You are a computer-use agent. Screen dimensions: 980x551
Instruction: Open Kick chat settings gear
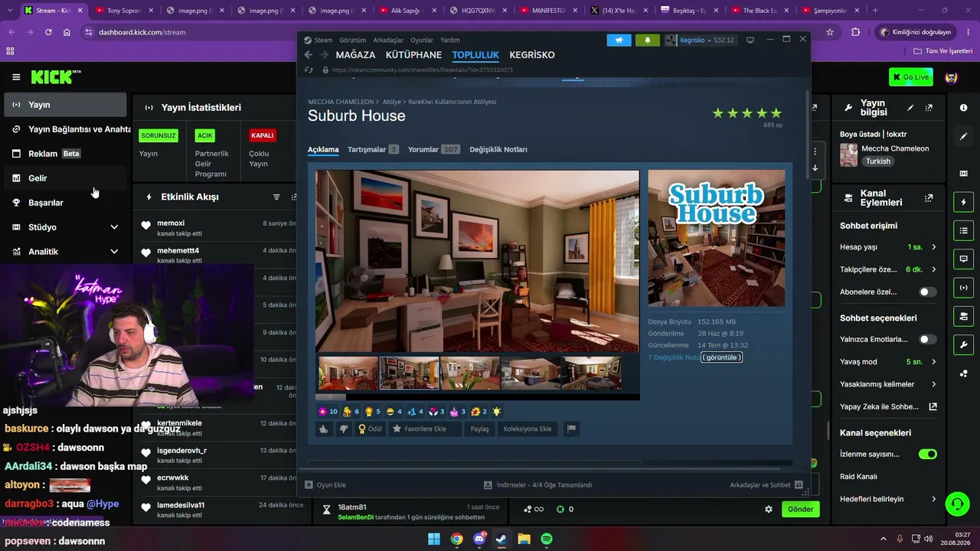coord(769,509)
